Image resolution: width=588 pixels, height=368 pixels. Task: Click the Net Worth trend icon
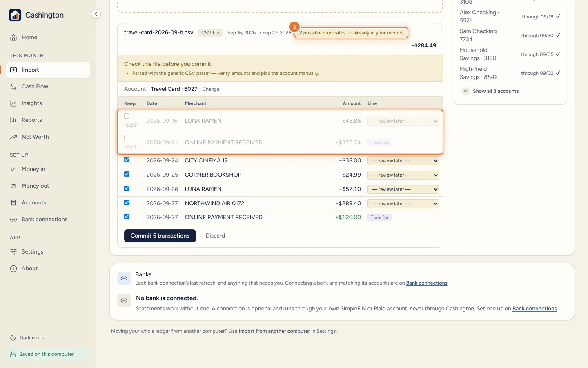13,137
